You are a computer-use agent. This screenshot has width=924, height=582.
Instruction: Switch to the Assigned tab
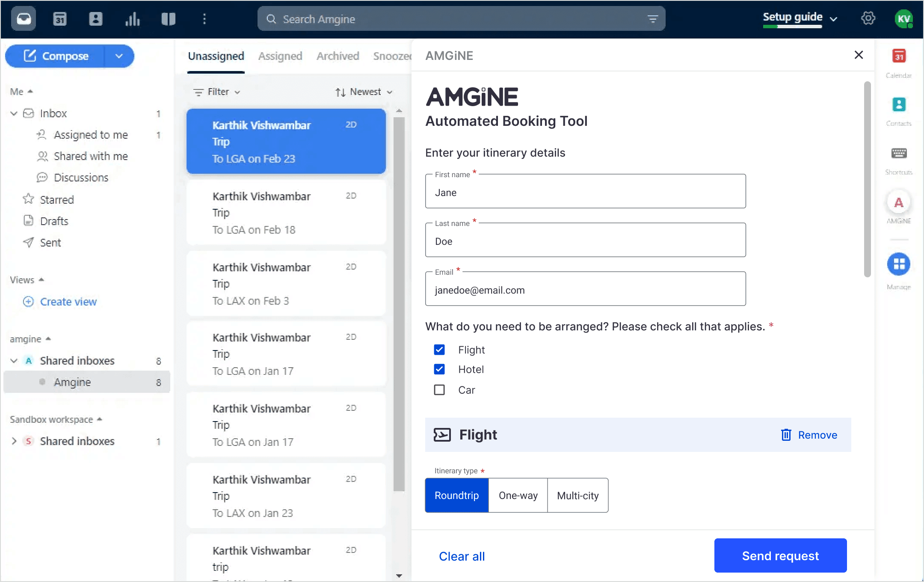click(280, 56)
